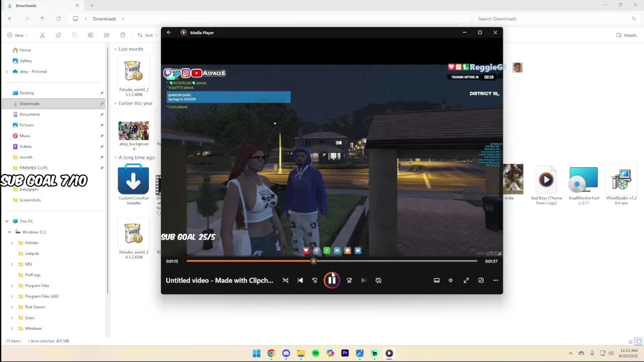644x362 pixels.
Task: Expand the abey - Personal OneDrive node
Action: 7,72
